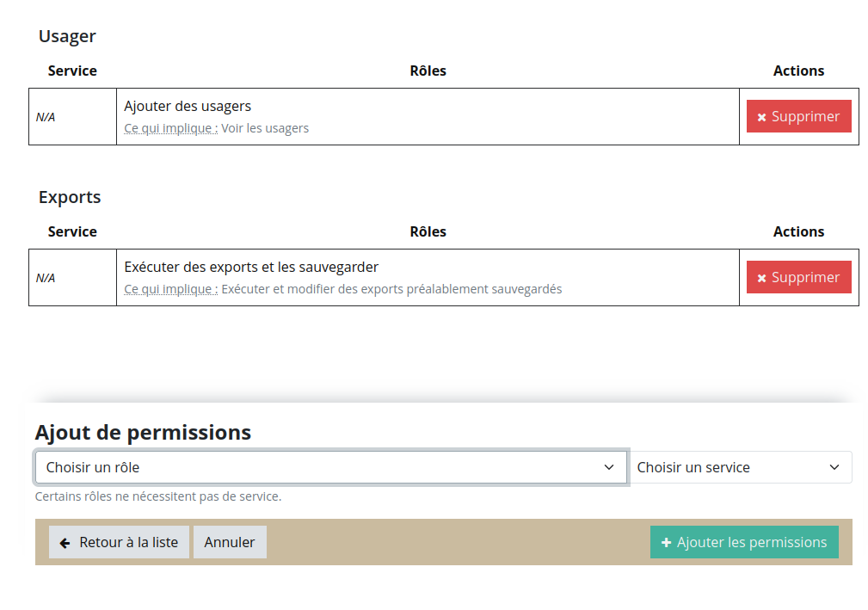Click the plus icon on Ajouter les permissions

pos(666,543)
